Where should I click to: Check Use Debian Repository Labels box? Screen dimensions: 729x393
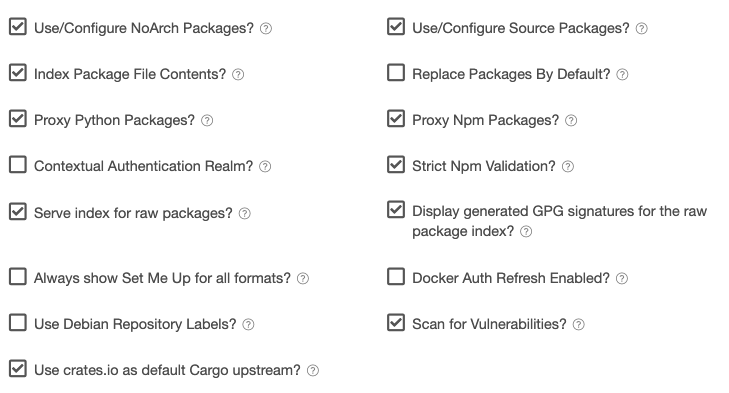tap(18, 322)
